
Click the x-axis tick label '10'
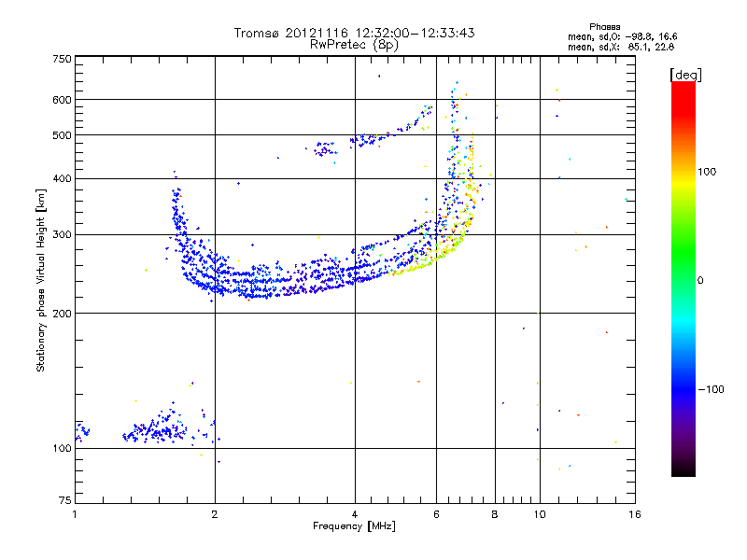tap(540, 514)
